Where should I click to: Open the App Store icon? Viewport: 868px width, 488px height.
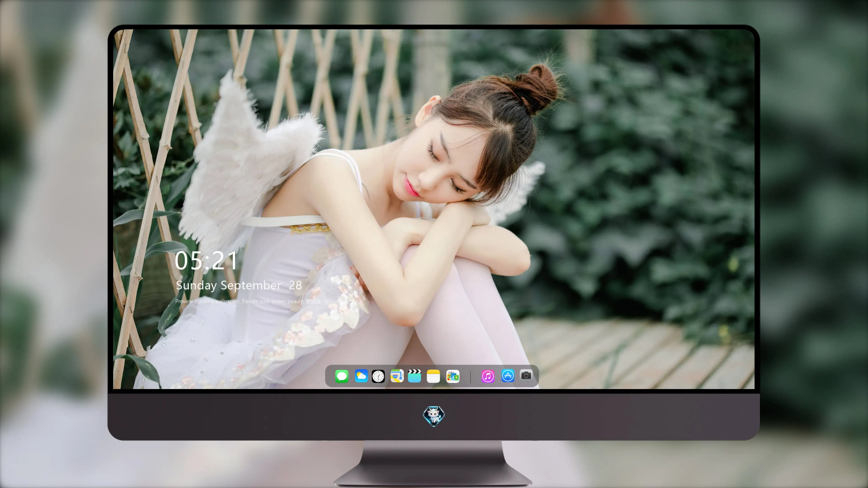[508, 375]
